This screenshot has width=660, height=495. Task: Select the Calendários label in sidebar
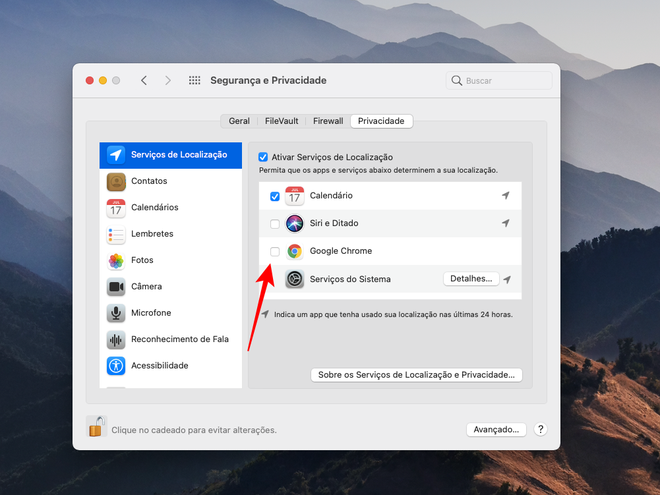(154, 208)
